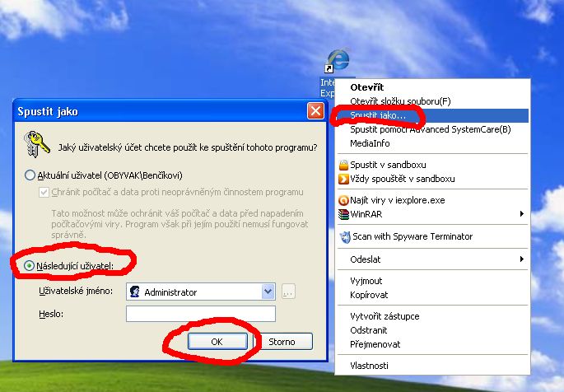Confirm the dialog with OK

click(x=217, y=341)
